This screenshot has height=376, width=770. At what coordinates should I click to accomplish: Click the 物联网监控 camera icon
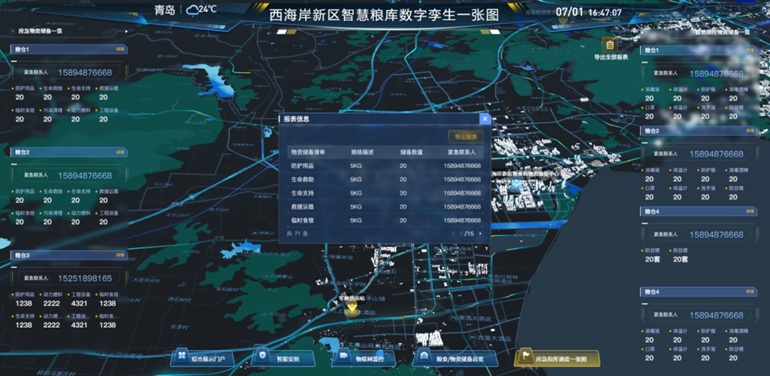click(x=344, y=355)
